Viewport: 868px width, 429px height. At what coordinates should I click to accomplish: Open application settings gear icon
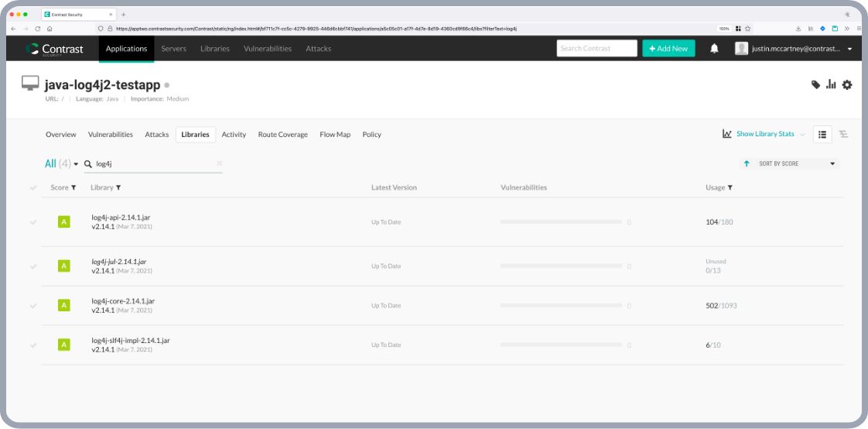pos(847,84)
